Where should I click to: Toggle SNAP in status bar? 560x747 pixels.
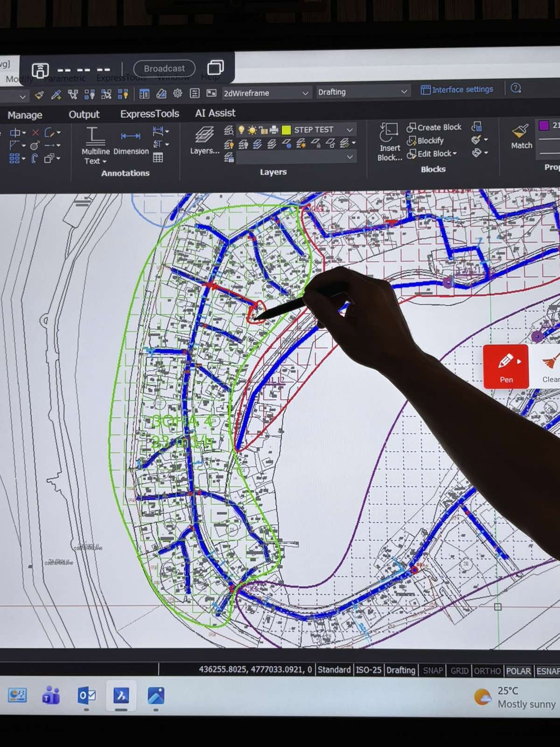pos(433,670)
